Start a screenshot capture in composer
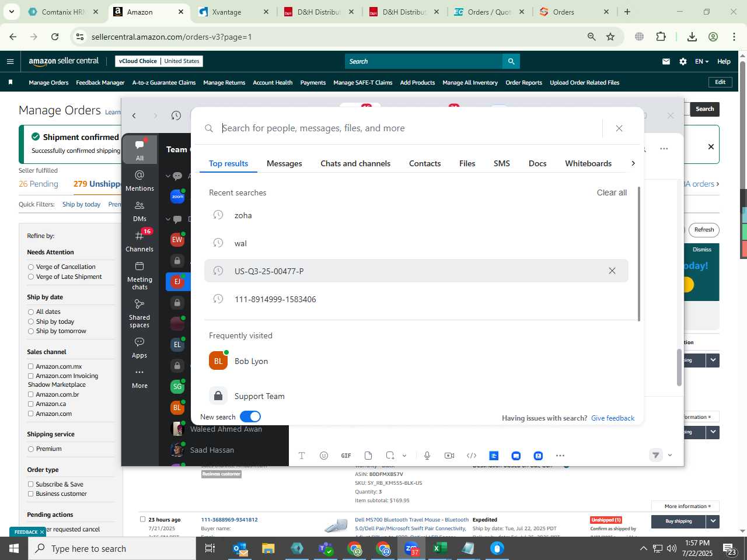747x560 pixels. click(x=390, y=456)
